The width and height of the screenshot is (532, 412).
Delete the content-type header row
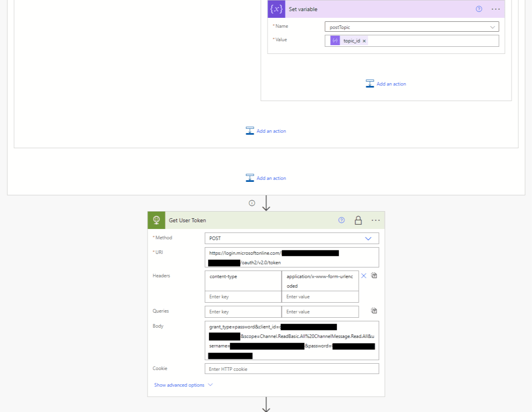pyautogui.click(x=364, y=276)
